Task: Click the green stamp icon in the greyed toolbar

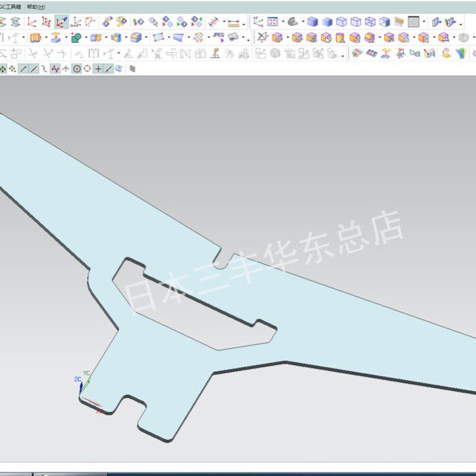Action: 215,53
